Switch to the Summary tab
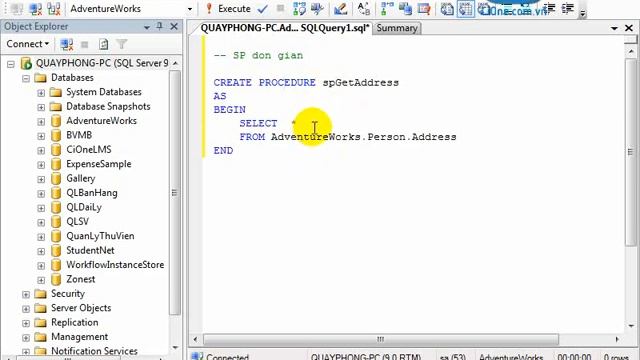640x360 pixels. tap(397, 28)
